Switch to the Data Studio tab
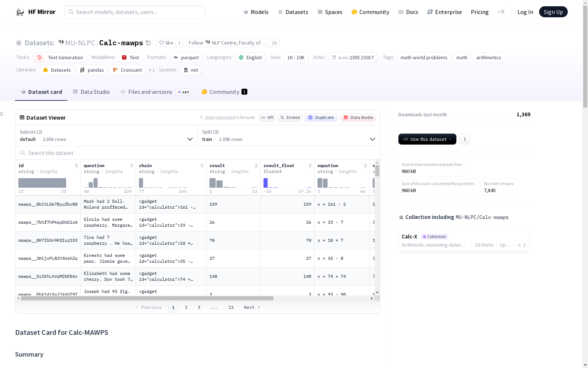This screenshot has width=588, height=368. pos(91,92)
